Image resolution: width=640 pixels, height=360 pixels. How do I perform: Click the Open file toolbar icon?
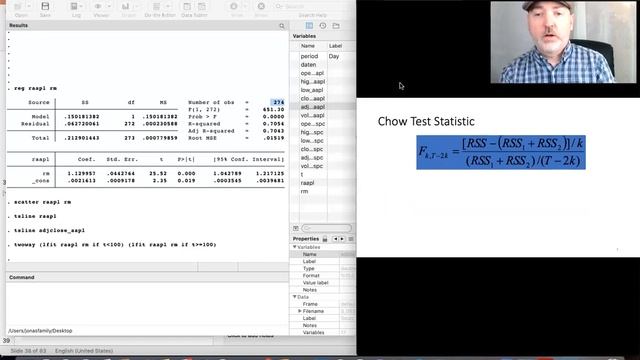(x=18, y=7)
